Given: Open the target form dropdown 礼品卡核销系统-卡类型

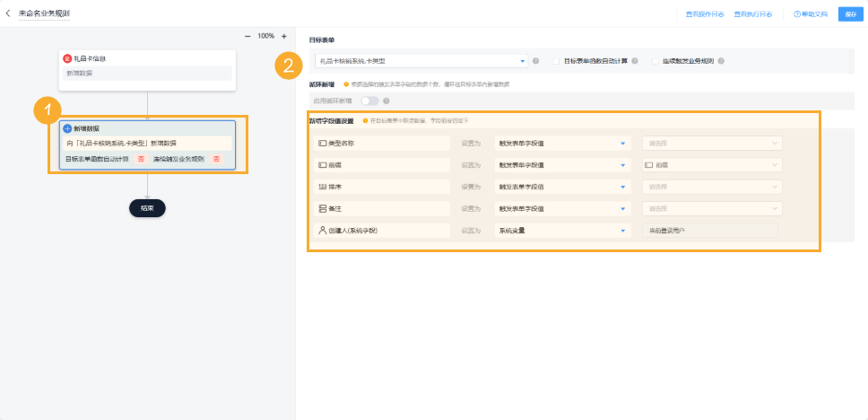Looking at the screenshot, I should (x=421, y=61).
